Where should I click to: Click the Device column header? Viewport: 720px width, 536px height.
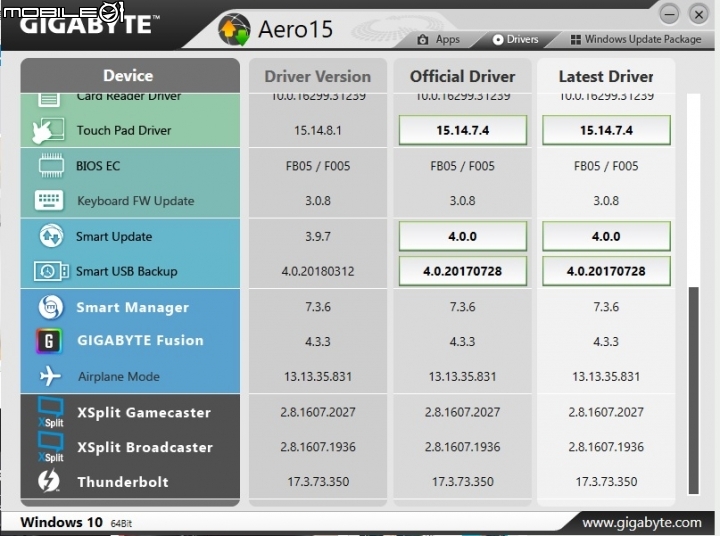coord(130,75)
